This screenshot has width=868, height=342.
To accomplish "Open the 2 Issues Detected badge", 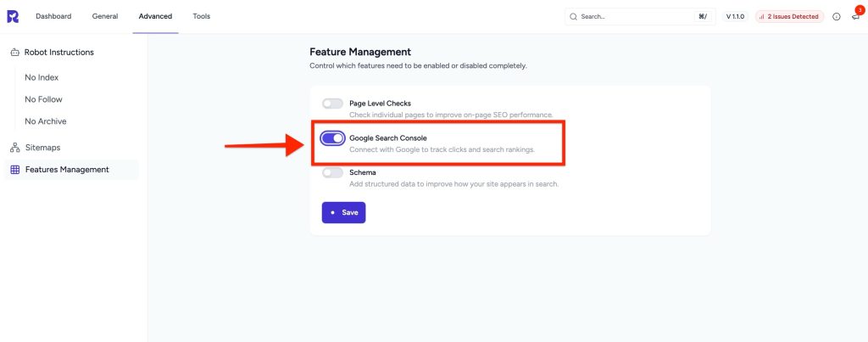I will [x=789, y=17].
